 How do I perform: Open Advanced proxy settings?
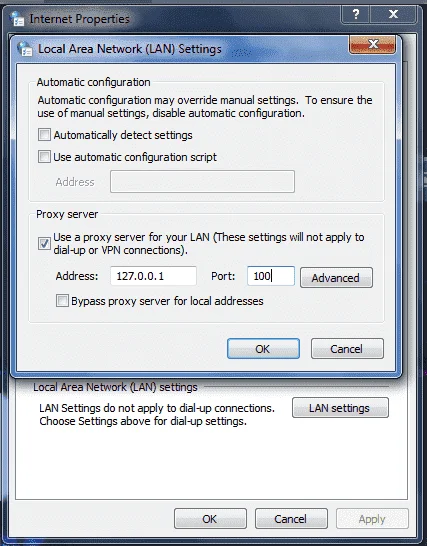[x=336, y=278]
